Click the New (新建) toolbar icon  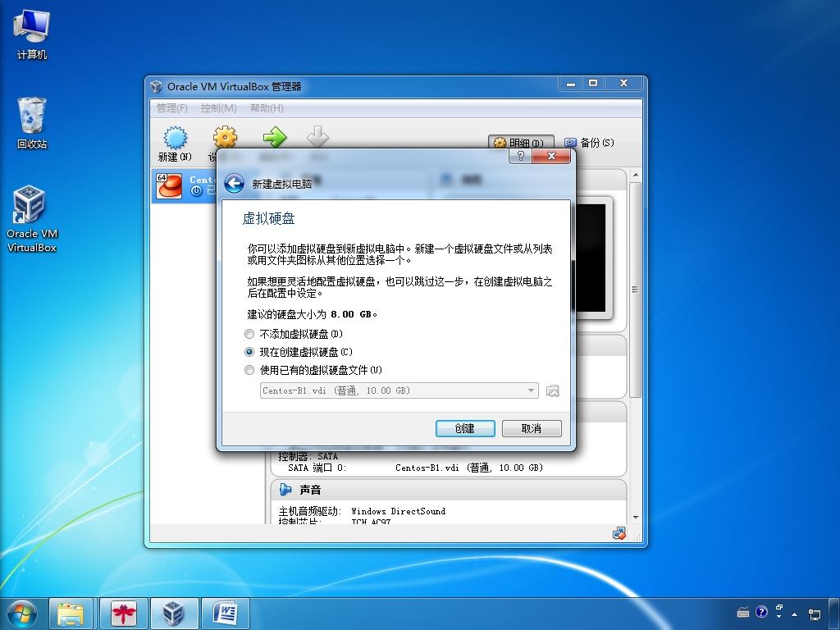tap(176, 138)
